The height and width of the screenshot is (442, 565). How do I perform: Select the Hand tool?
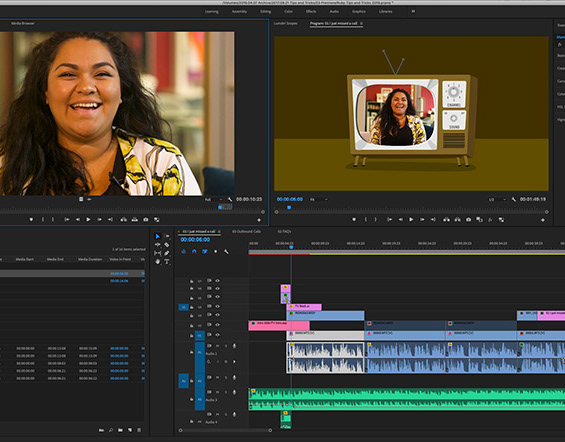(157, 262)
